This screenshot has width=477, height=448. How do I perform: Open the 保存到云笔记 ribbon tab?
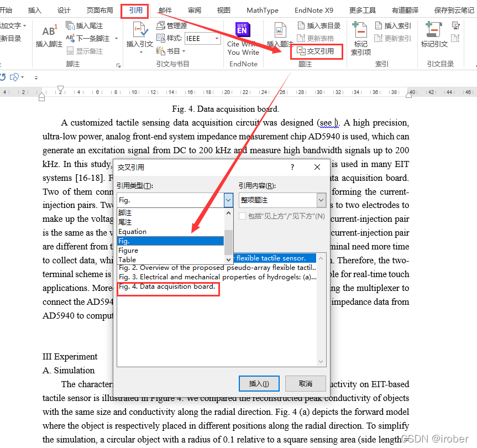[x=454, y=11]
